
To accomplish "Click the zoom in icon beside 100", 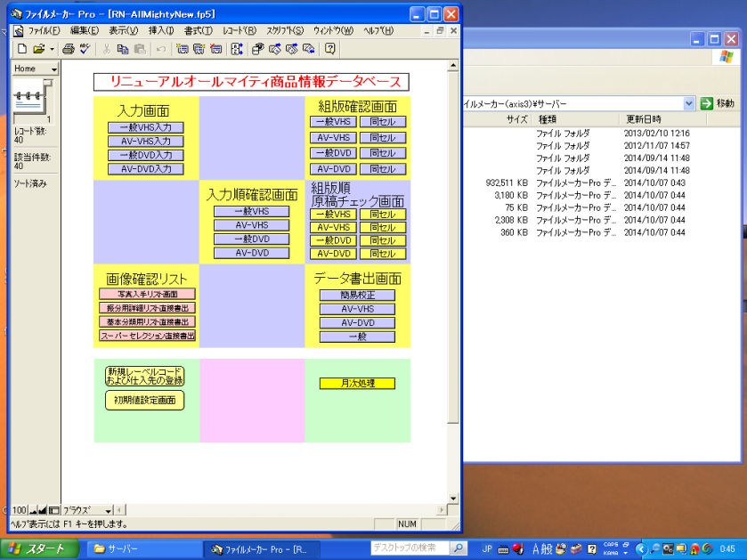I will pyautogui.click(x=43, y=510).
